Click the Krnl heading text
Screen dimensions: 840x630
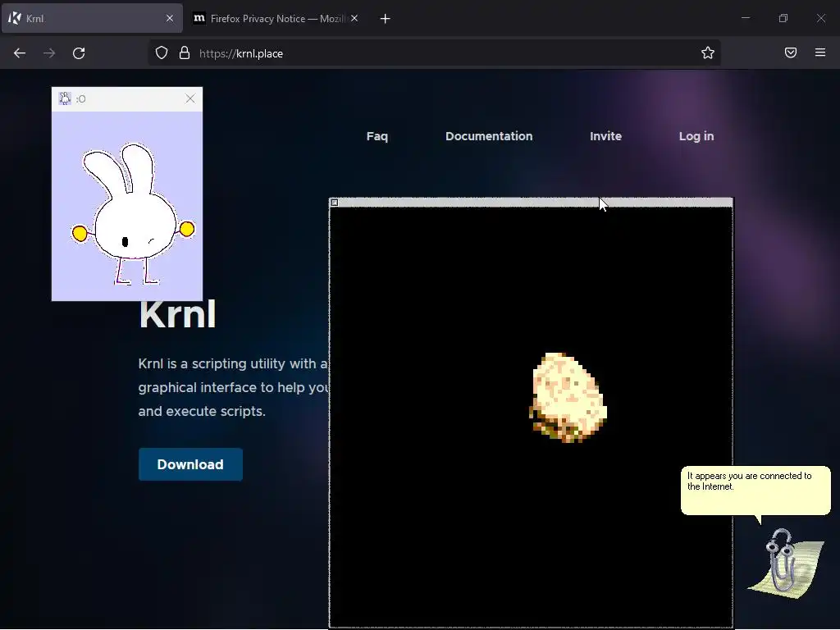coord(178,314)
